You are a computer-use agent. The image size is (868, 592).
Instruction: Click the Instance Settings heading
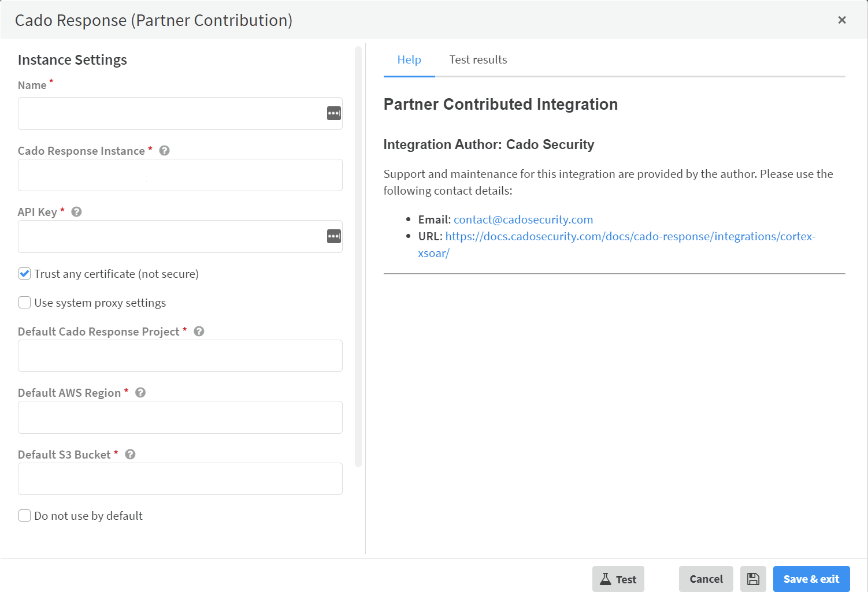[72, 60]
